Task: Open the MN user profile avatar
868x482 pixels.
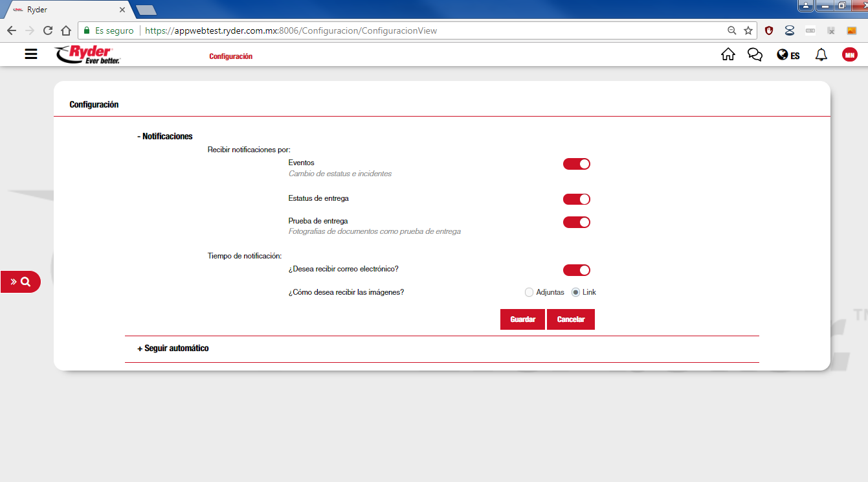Action: [x=849, y=55]
